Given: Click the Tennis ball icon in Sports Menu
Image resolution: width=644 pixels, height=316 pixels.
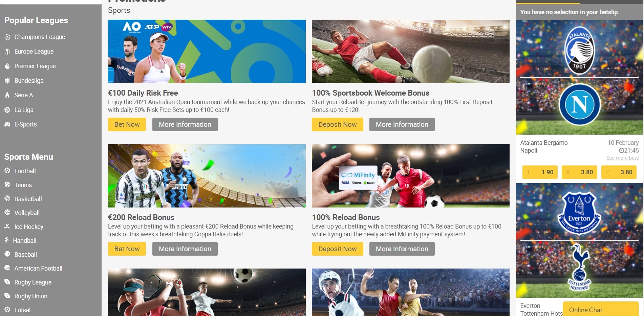Looking at the screenshot, I should (7, 185).
